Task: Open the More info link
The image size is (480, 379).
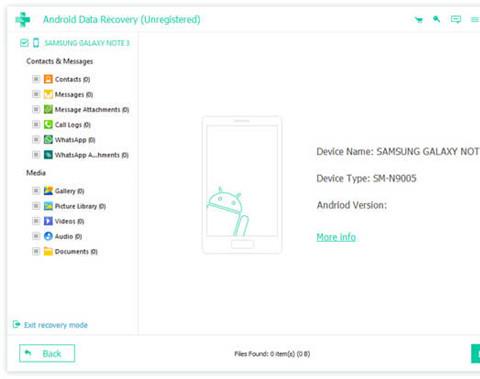Action: point(336,237)
